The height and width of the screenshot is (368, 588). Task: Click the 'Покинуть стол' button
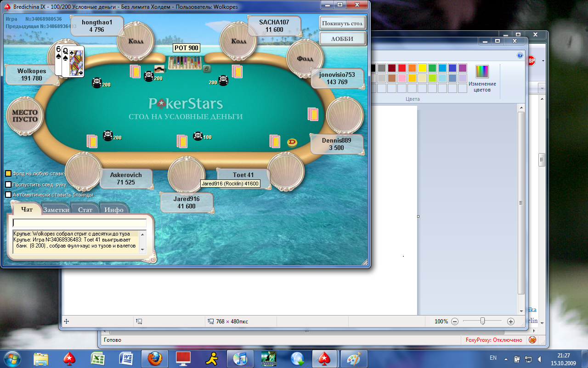click(x=342, y=23)
